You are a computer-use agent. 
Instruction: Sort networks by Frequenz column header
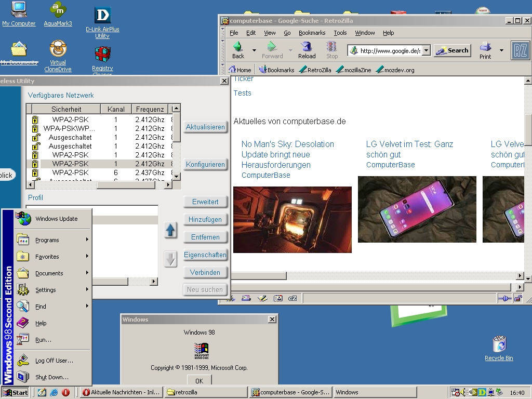[x=150, y=109]
